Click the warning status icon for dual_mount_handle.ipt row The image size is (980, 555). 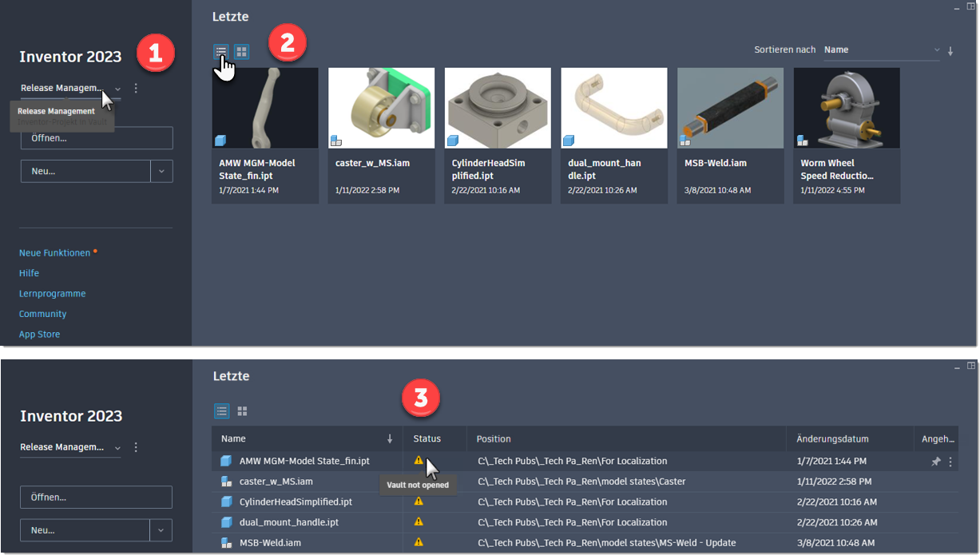click(419, 521)
